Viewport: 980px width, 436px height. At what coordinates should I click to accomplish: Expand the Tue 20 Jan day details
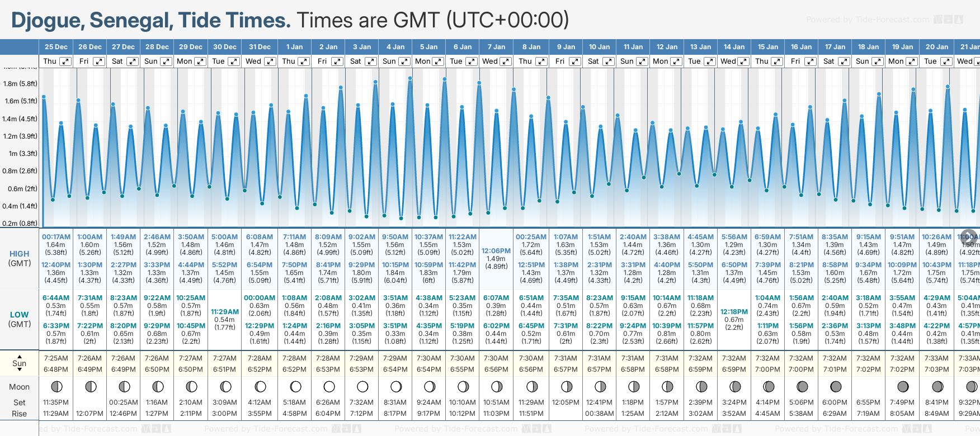[946, 61]
